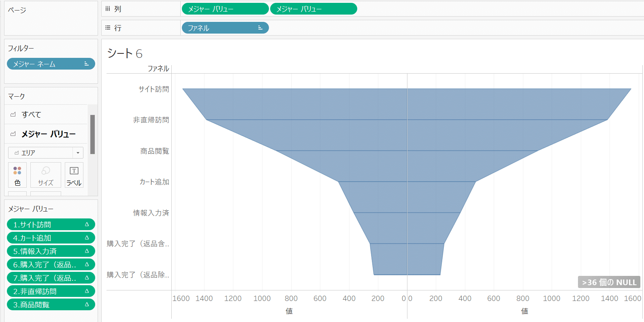Click the area icon beside すべて
Image resolution: width=644 pixels, height=322 pixels.
tap(13, 114)
